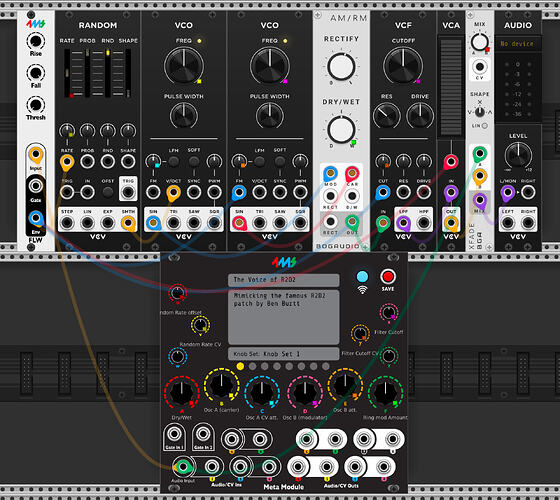
Task: Click the CAR input jack on AM/RM
Action: [352, 174]
